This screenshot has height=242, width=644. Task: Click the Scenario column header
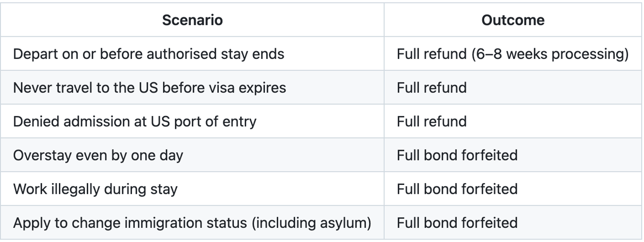point(192,20)
